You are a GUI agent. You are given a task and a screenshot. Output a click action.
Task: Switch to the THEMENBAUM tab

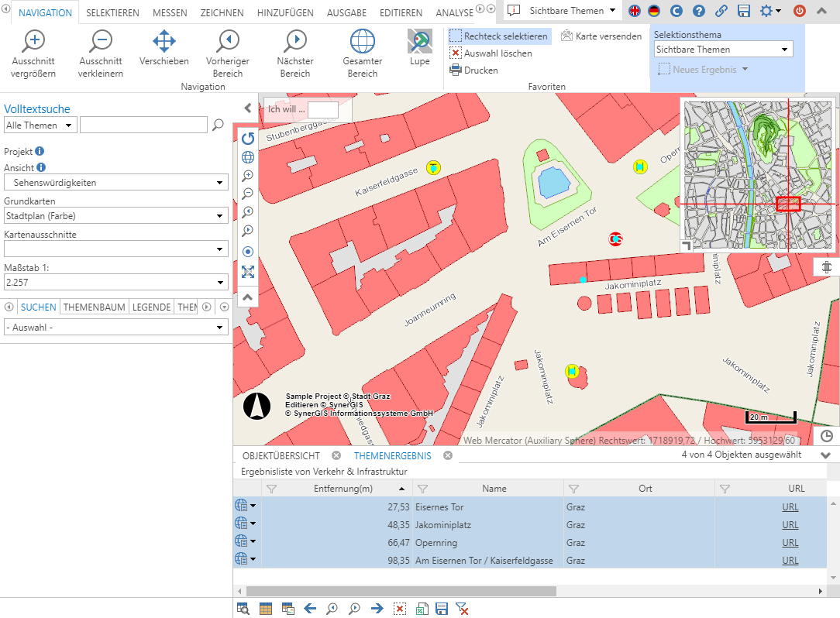coord(94,307)
